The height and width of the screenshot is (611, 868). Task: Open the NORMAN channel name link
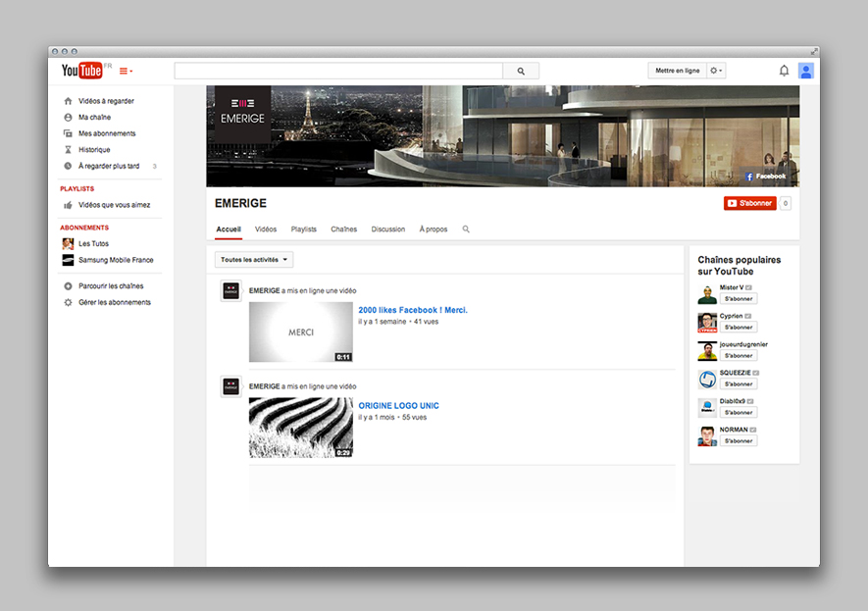pos(734,430)
